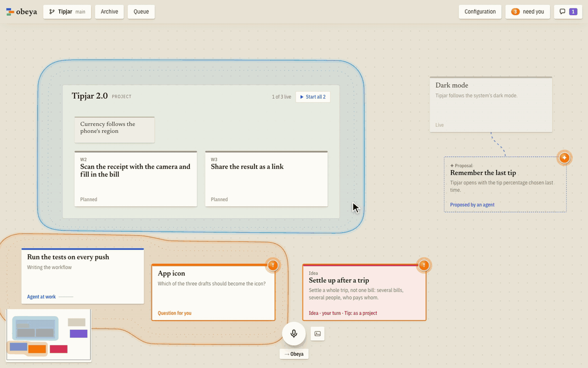Open Configuration

(x=480, y=11)
